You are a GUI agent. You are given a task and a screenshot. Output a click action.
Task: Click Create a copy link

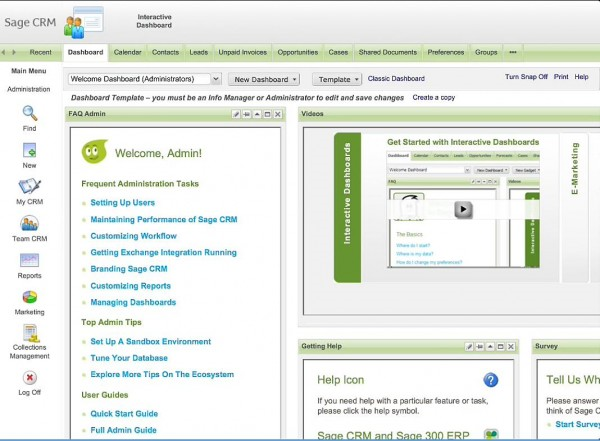[x=434, y=97]
